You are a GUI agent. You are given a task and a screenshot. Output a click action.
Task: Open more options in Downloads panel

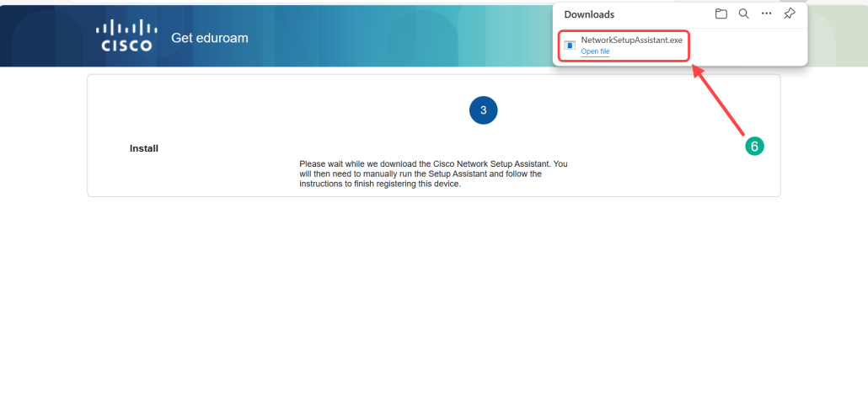pos(767,13)
